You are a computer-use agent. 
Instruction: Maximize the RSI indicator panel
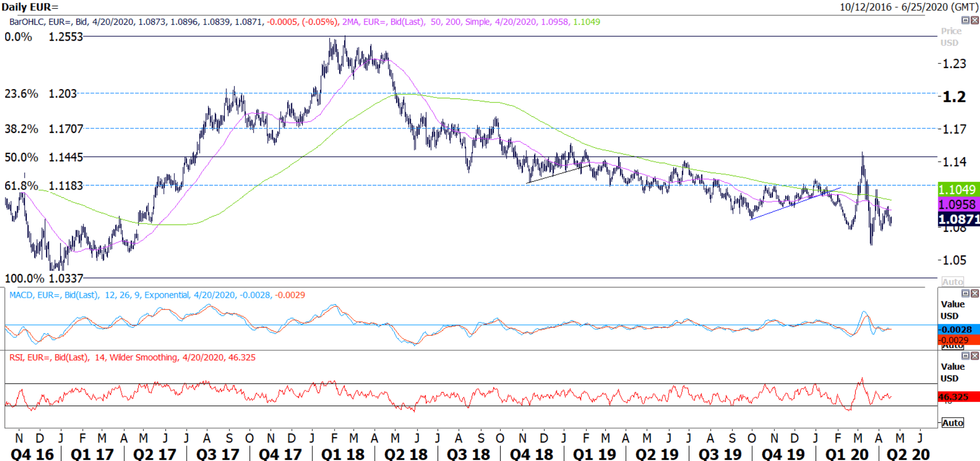click(x=965, y=355)
